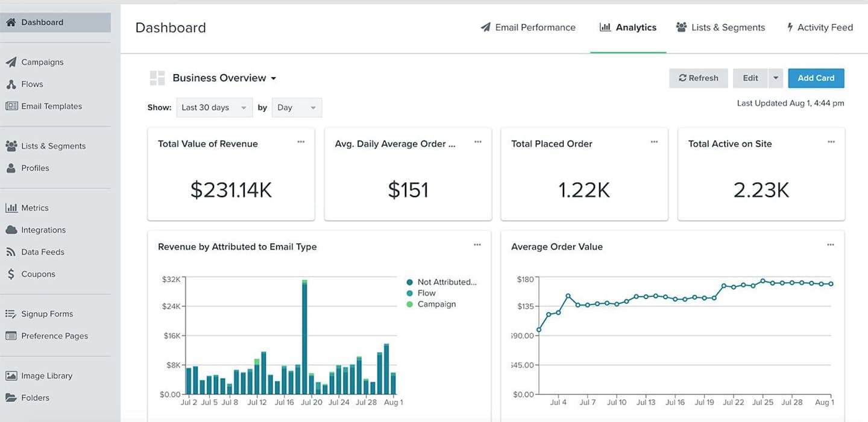Open Email Templates icon in sidebar
The width and height of the screenshot is (868, 422).
11,106
